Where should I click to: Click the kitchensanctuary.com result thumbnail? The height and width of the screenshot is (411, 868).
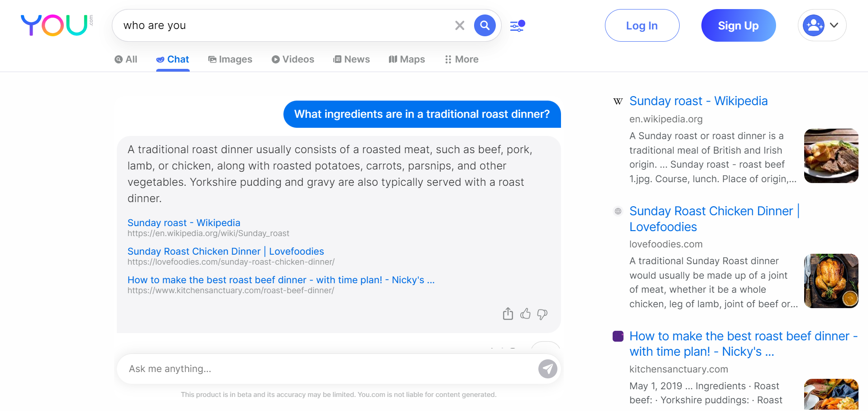[x=831, y=394]
